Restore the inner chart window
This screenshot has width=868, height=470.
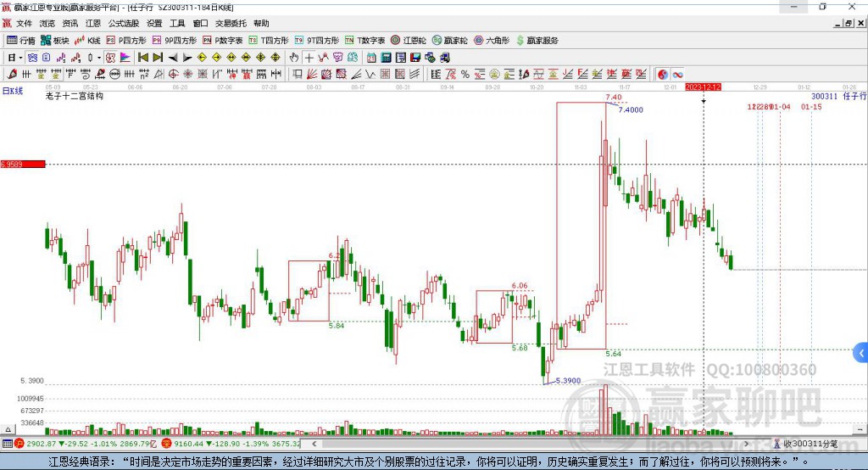coord(849,23)
